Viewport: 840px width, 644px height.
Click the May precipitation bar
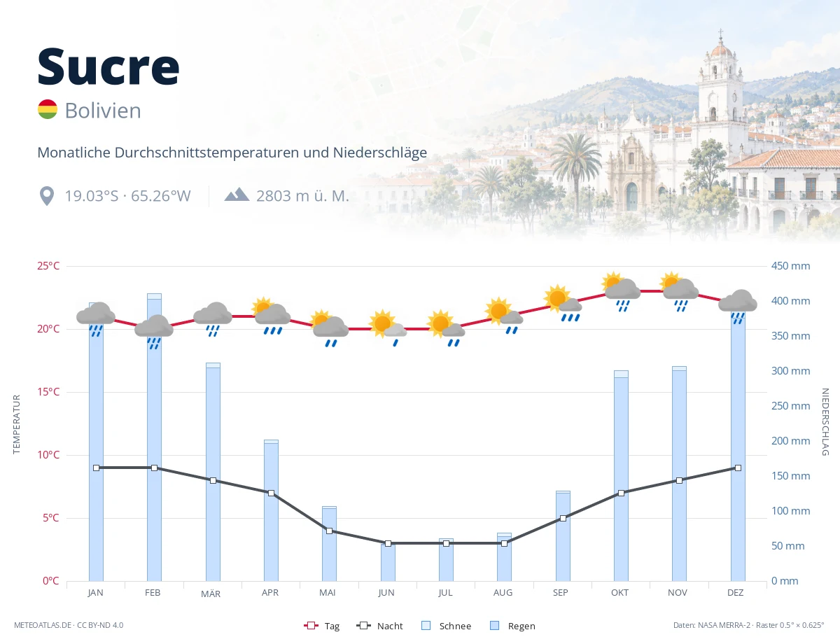pos(329,544)
